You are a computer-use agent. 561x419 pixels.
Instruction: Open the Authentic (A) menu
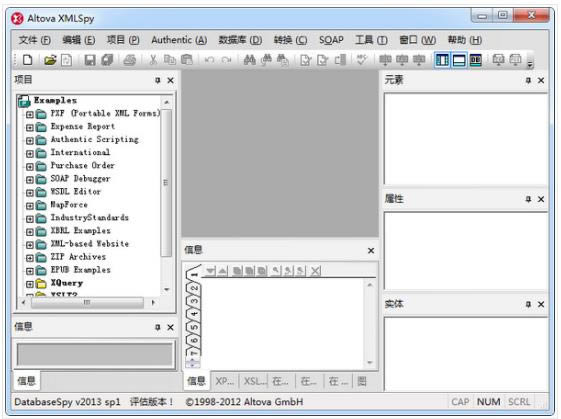click(x=179, y=40)
